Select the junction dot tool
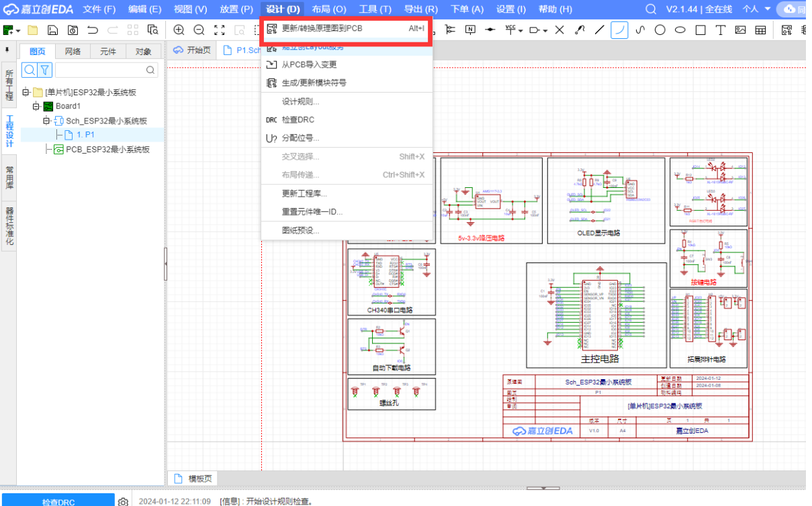Viewport: 812px width, 506px height. tap(490, 30)
